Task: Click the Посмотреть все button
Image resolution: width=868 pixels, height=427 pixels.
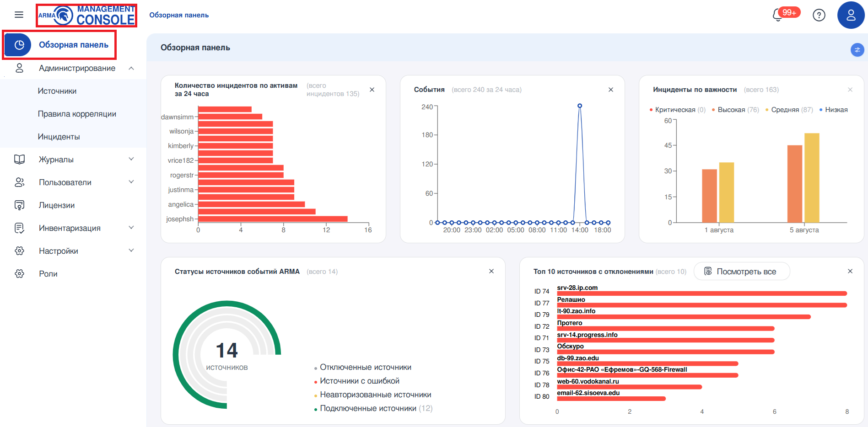Action: pyautogui.click(x=741, y=272)
